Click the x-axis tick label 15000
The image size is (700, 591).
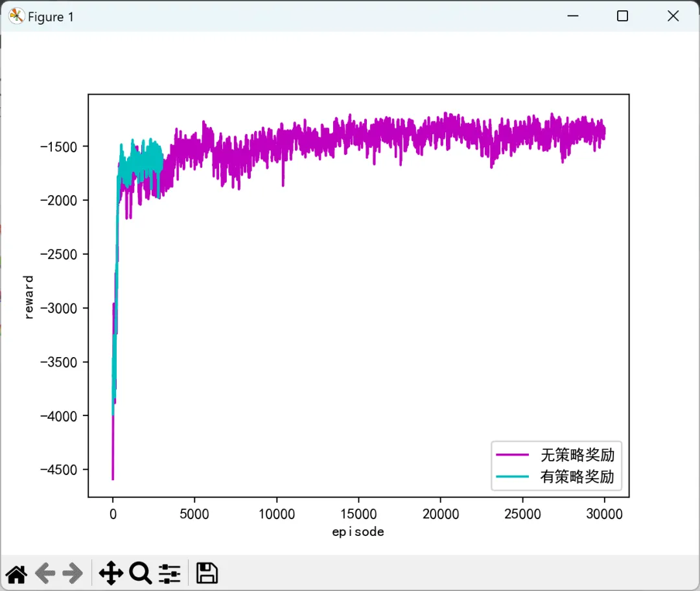(358, 514)
